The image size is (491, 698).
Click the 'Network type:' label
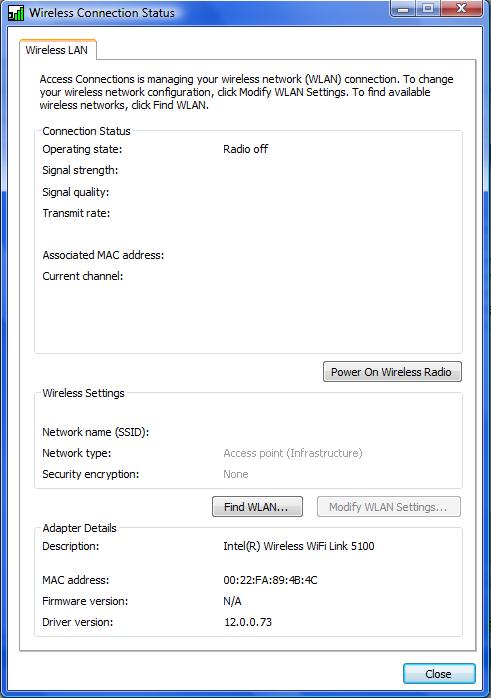(x=77, y=453)
